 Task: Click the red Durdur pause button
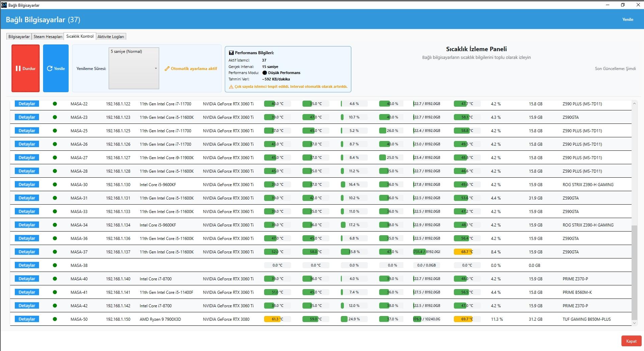26,68
